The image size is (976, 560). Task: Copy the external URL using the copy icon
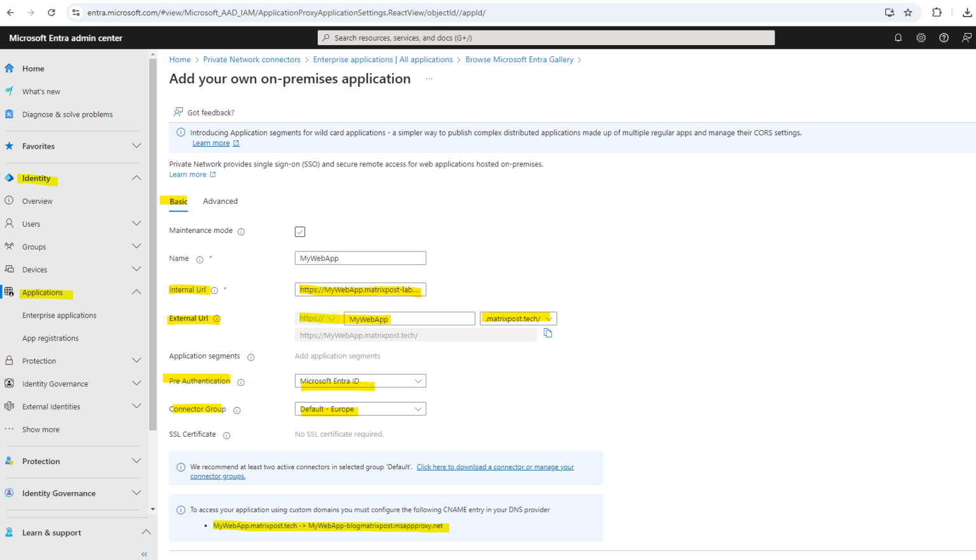tap(547, 332)
